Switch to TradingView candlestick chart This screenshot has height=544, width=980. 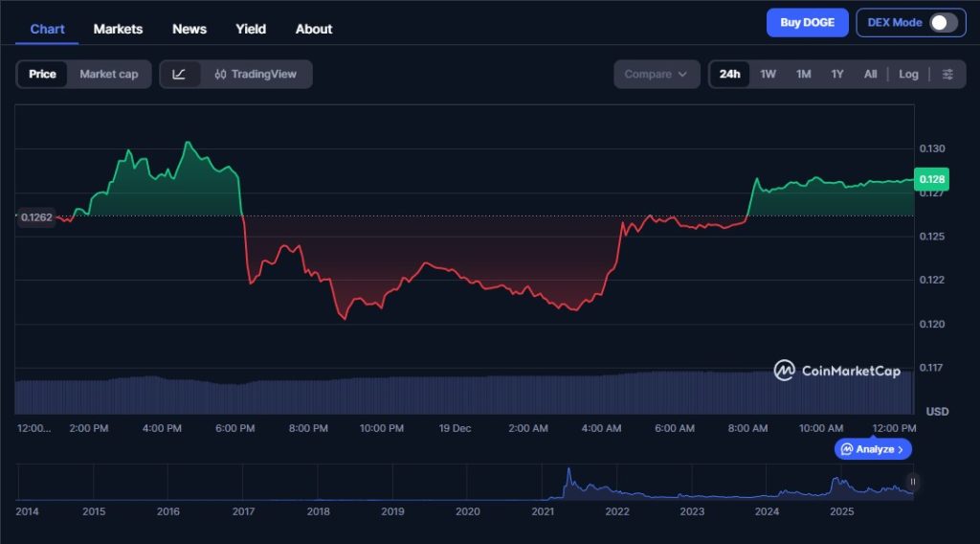tap(256, 74)
